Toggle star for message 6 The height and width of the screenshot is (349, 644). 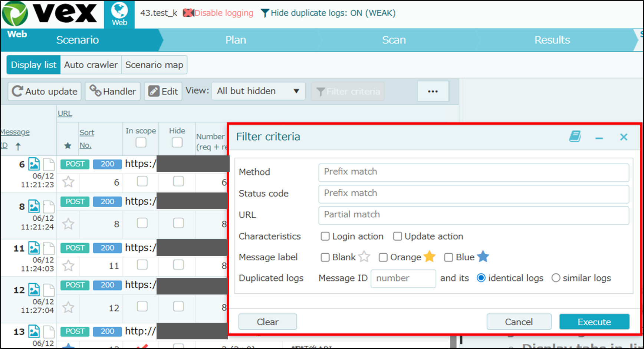68,182
